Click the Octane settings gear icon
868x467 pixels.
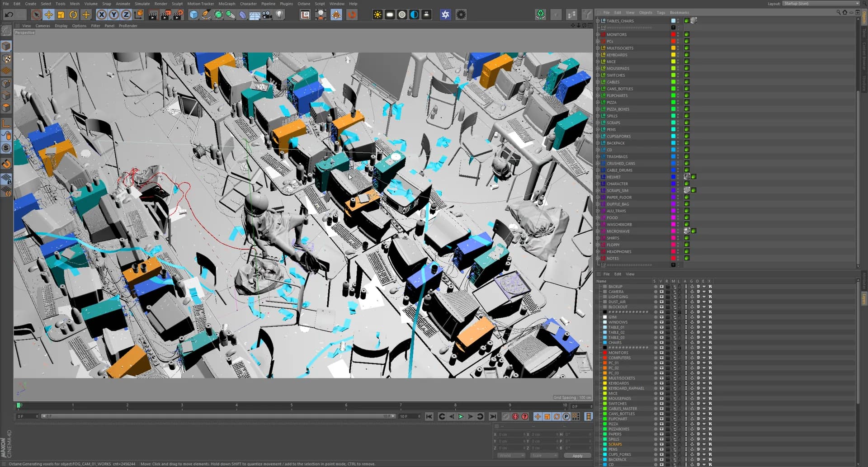(x=461, y=15)
